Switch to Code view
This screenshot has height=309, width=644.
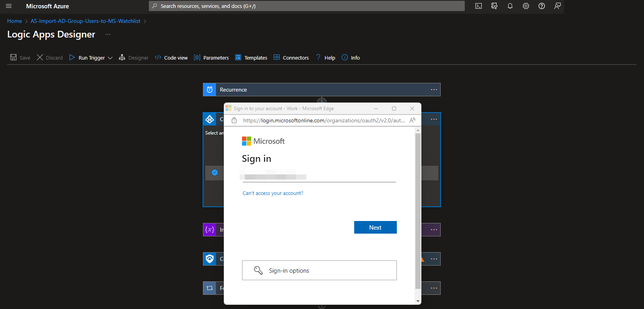click(171, 58)
